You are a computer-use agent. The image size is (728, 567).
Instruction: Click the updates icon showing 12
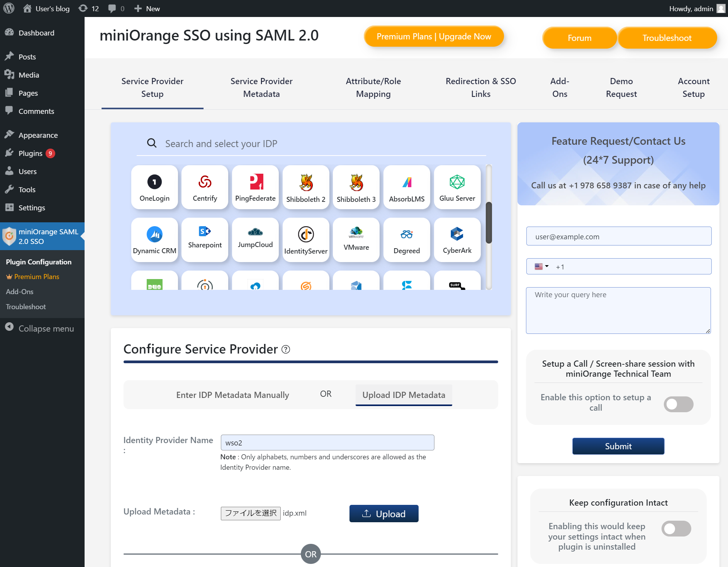[x=88, y=8]
